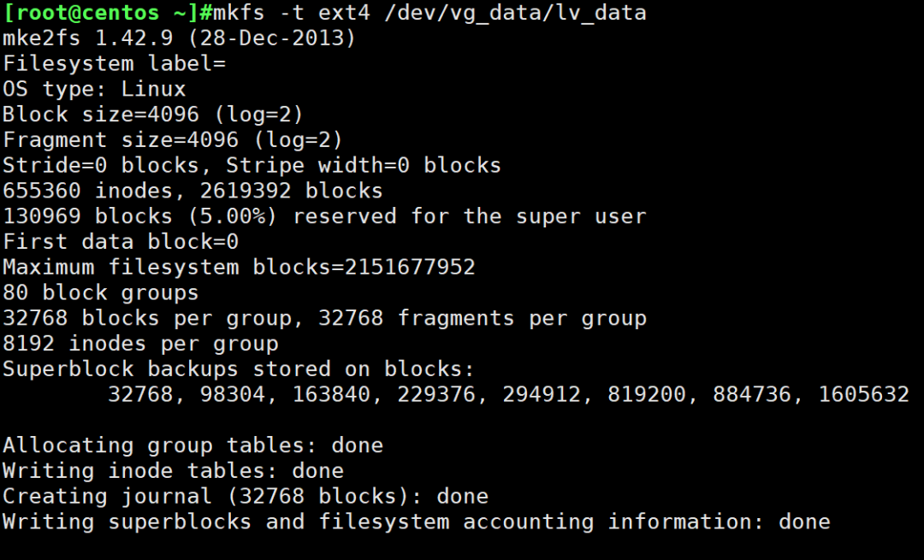
Task: Click the 8192 inodes per group line
Action: (x=140, y=344)
